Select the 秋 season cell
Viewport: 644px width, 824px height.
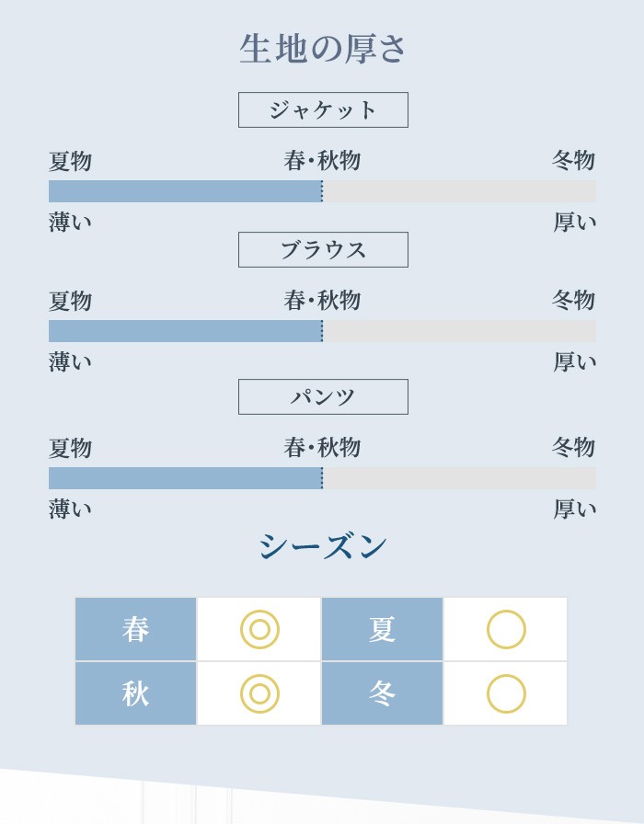(135, 693)
